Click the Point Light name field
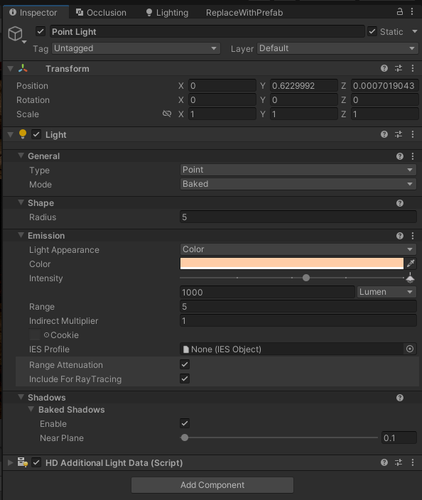 tap(207, 32)
